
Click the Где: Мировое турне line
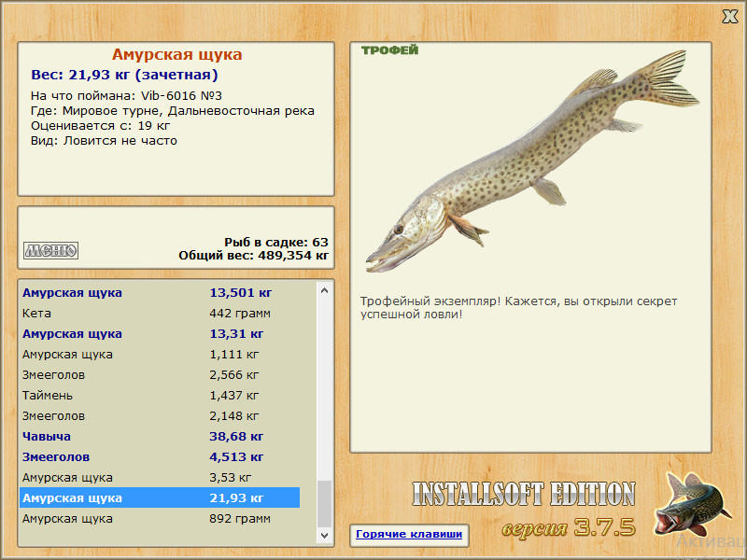click(x=173, y=111)
